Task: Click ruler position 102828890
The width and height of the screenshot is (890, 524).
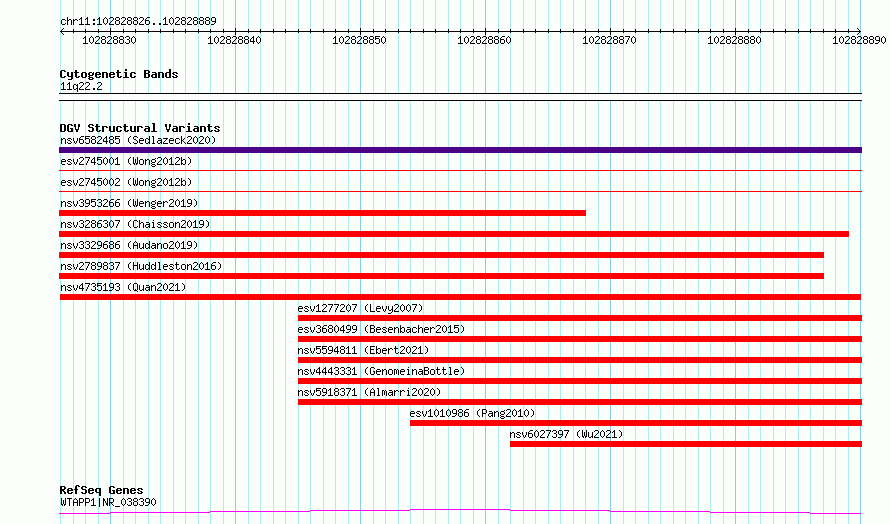Action: coord(859,40)
